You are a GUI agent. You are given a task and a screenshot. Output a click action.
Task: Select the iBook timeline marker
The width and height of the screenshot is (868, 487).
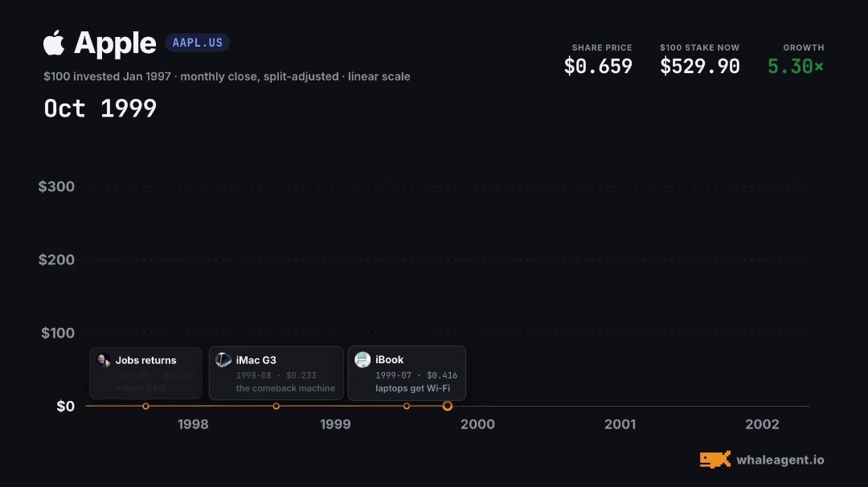point(407,406)
